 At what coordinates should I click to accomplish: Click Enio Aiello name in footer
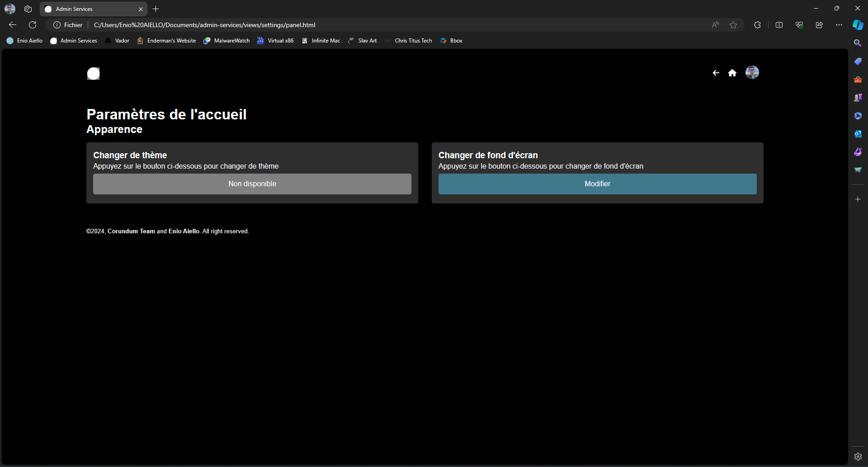[184, 231]
